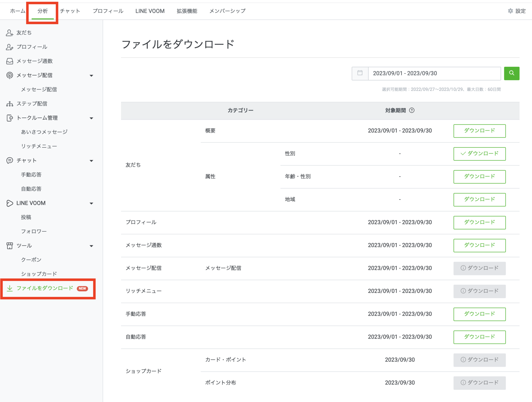
Task: Click the checked 性別 download button
Action: (x=479, y=153)
